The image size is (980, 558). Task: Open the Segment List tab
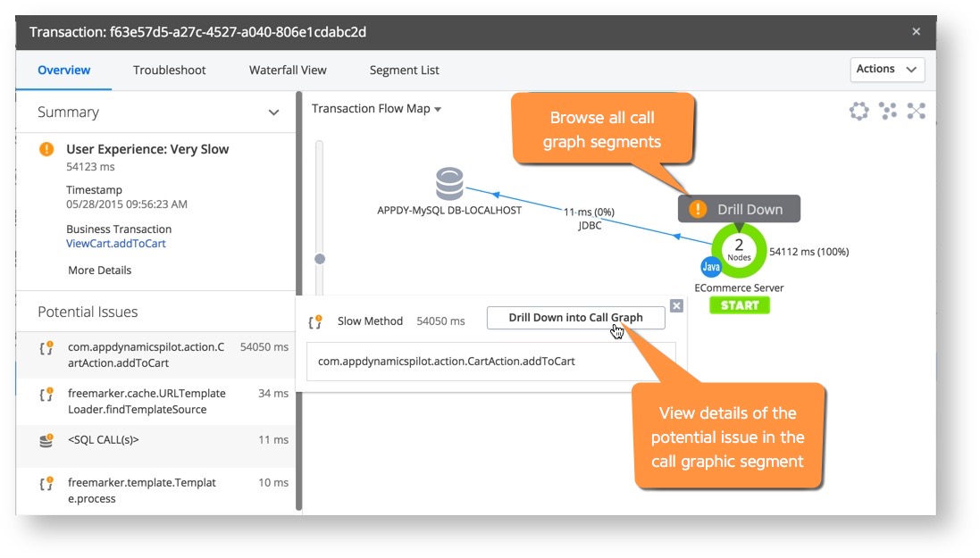pyautogui.click(x=405, y=70)
